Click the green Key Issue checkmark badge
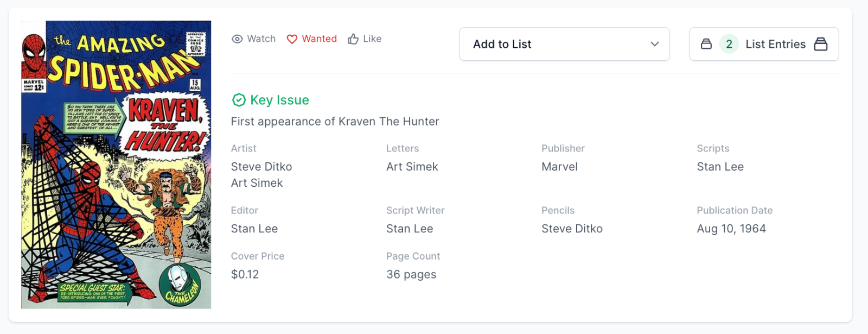Image resolution: width=868 pixels, height=334 pixels. [x=239, y=100]
